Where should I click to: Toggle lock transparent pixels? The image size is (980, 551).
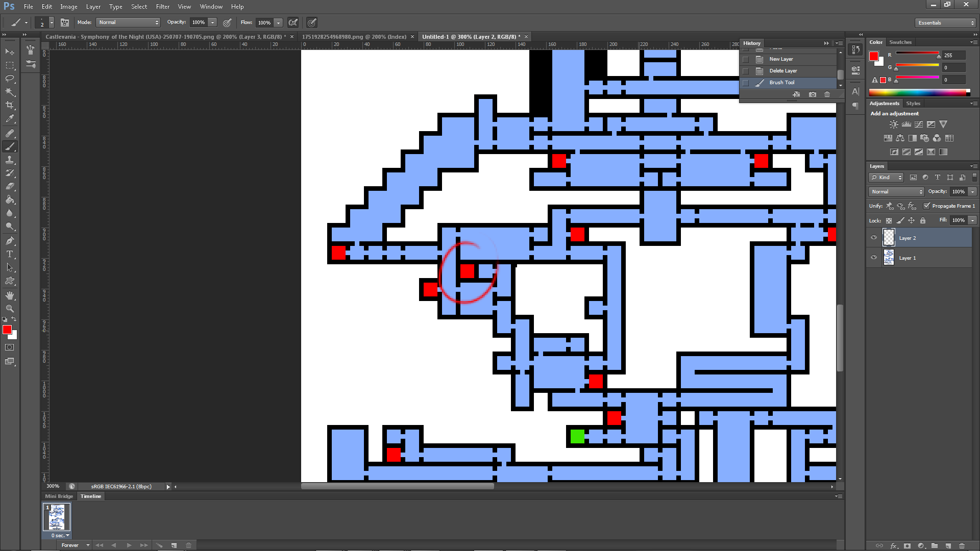pos(889,220)
